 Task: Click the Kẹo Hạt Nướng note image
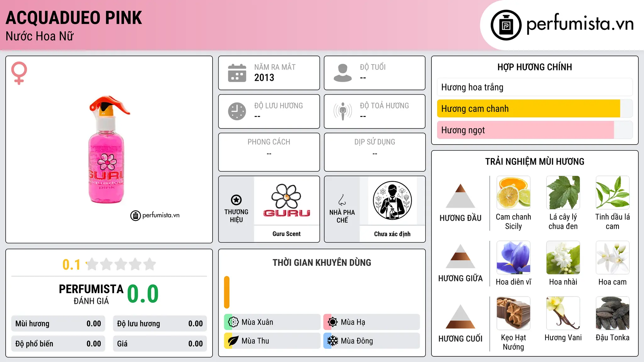514,313
